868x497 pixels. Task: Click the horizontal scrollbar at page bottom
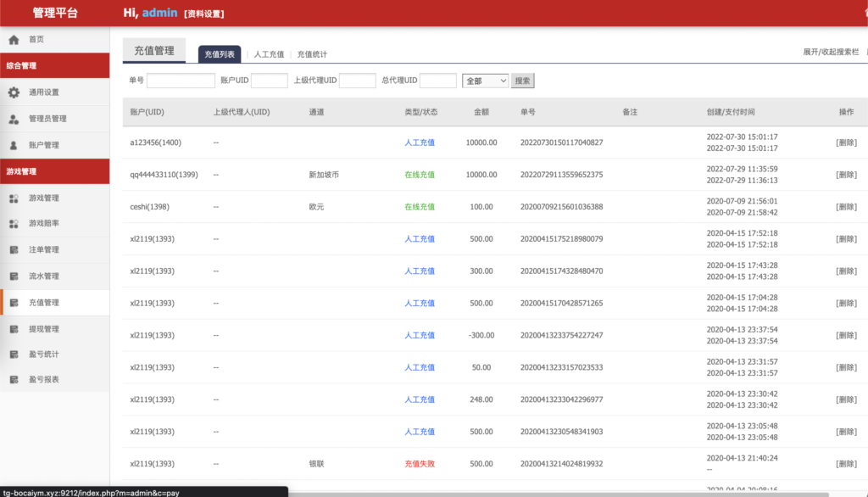(509, 494)
